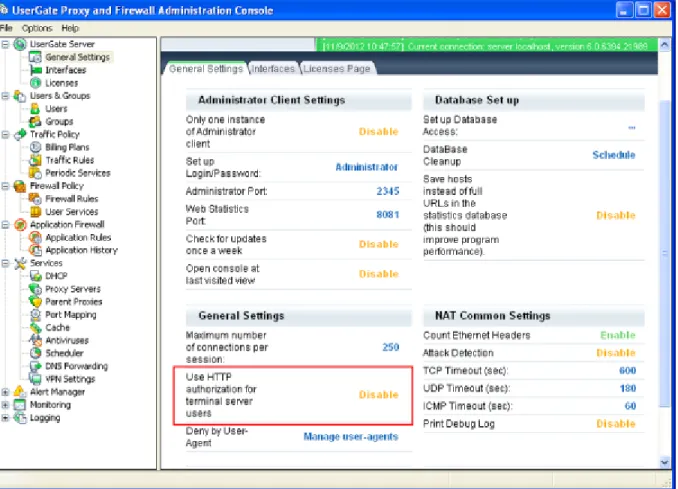
Task: Click the vertical scrollbar thumb
Action: coord(665,253)
